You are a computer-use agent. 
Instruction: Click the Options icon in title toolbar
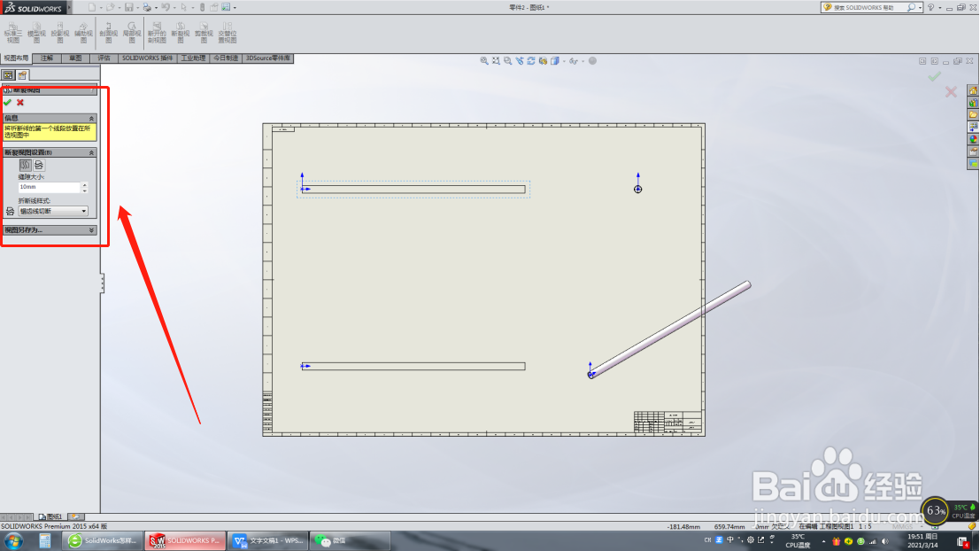pos(226,7)
